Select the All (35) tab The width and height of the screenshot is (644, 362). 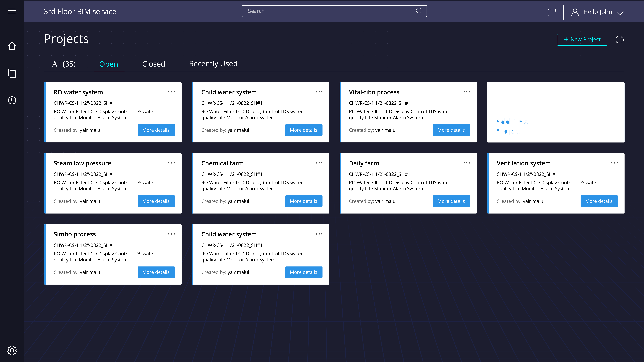(x=64, y=64)
